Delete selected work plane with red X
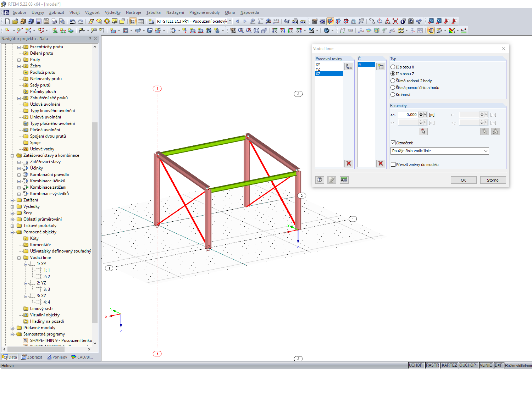The image size is (532, 399). click(x=349, y=164)
